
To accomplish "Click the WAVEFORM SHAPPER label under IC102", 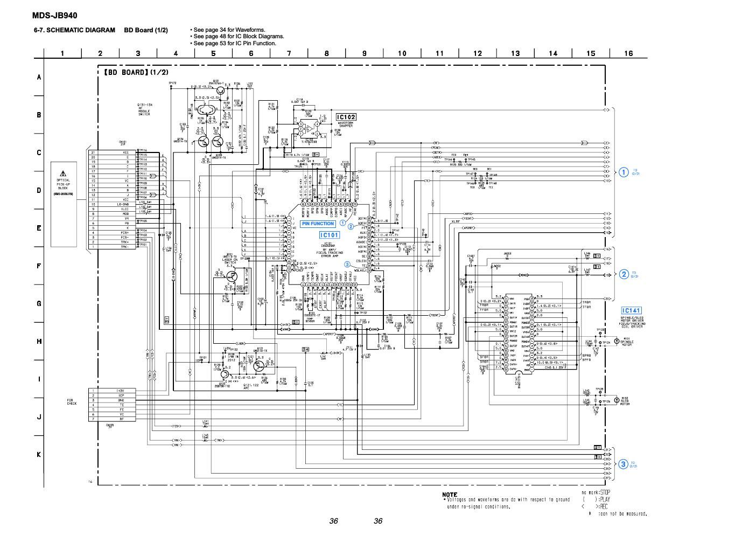I will 346,125.
